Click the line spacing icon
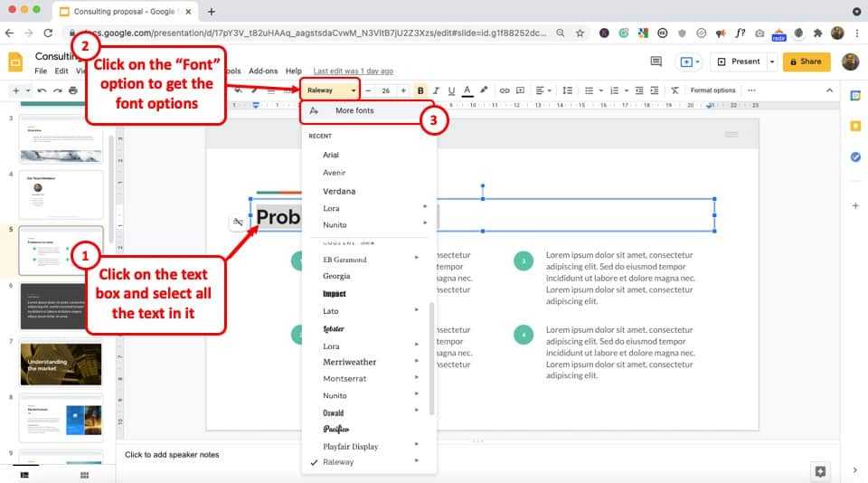 tap(568, 90)
